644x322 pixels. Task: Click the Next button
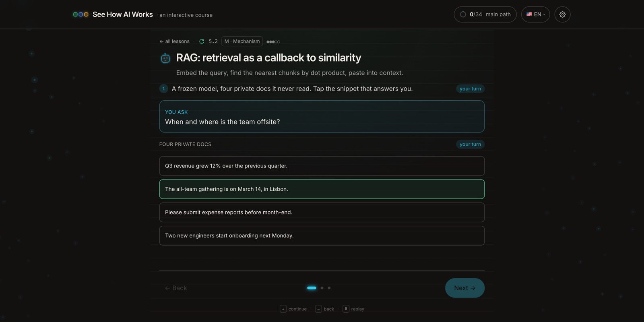[x=465, y=288]
